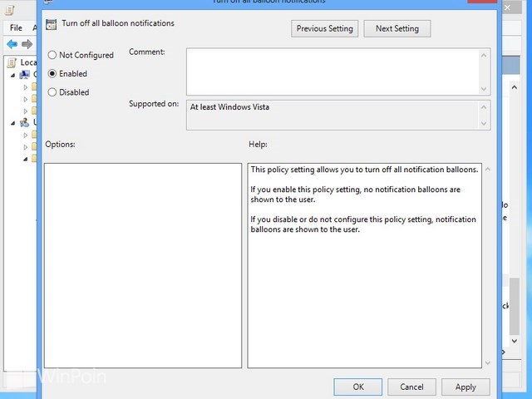Click the help sentence starting 'This policy setting allows'

(x=364, y=170)
